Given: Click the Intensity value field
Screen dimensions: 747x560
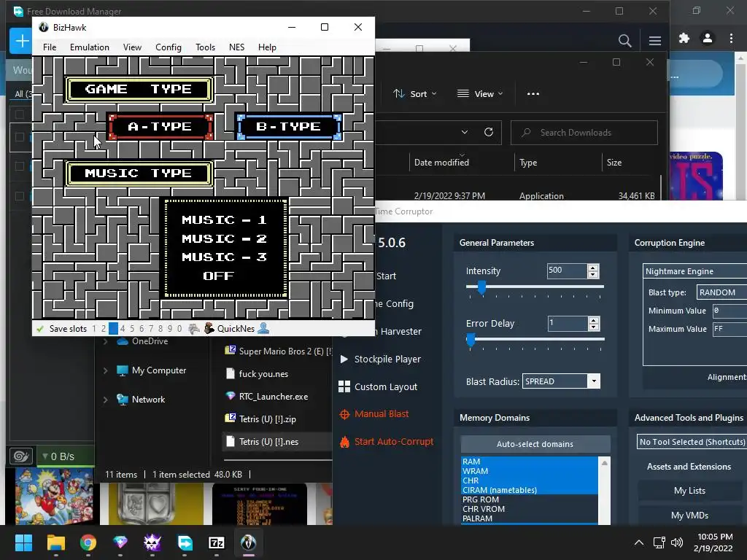Looking at the screenshot, I should click(567, 271).
